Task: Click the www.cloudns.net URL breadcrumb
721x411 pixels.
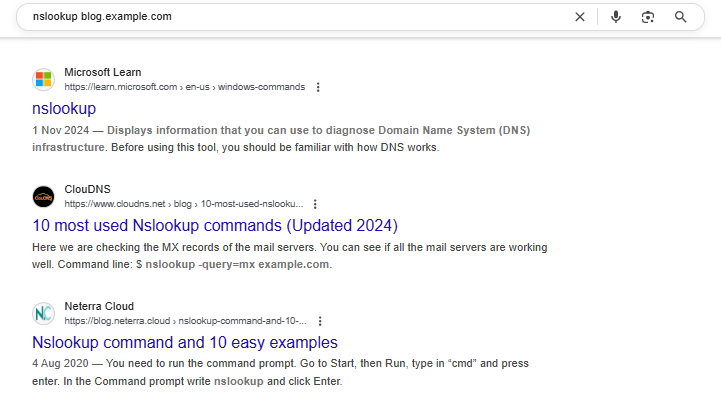Action: tap(184, 204)
